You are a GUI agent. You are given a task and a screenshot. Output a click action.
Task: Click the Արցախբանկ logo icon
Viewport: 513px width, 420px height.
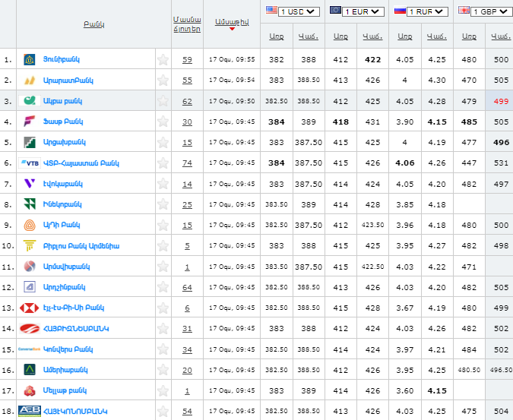tap(30, 142)
